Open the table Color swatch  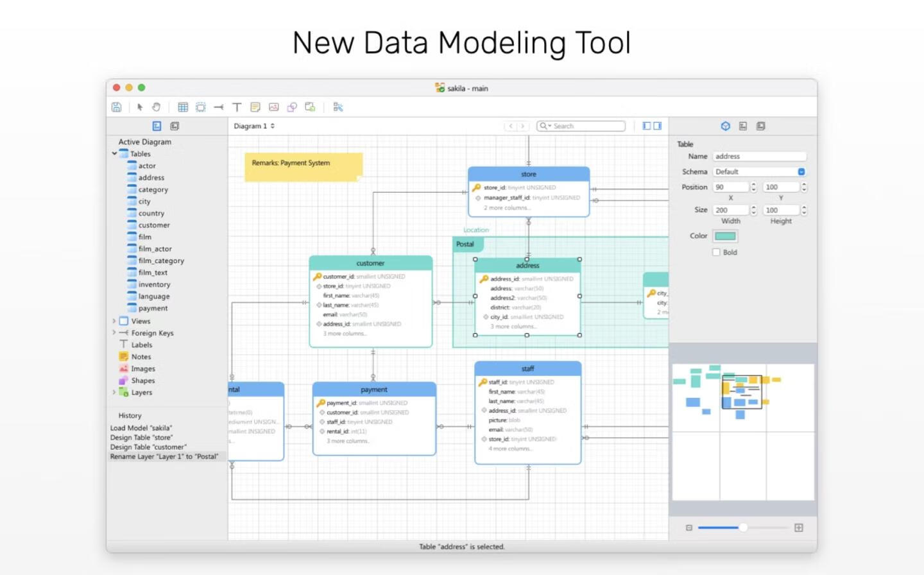tap(725, 236)
